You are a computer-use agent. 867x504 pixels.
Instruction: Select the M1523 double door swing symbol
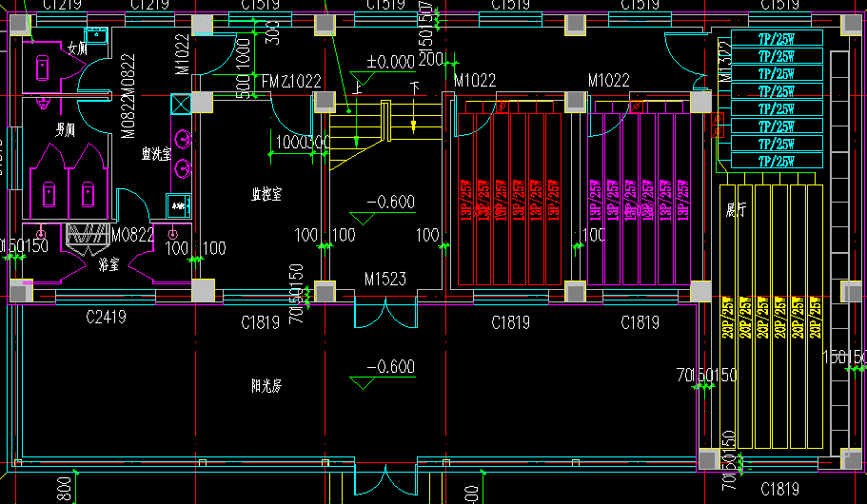(x=384, y=314)
